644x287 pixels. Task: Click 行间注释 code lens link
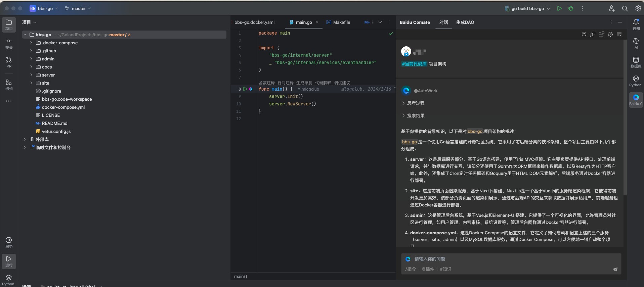pos(286,83)
